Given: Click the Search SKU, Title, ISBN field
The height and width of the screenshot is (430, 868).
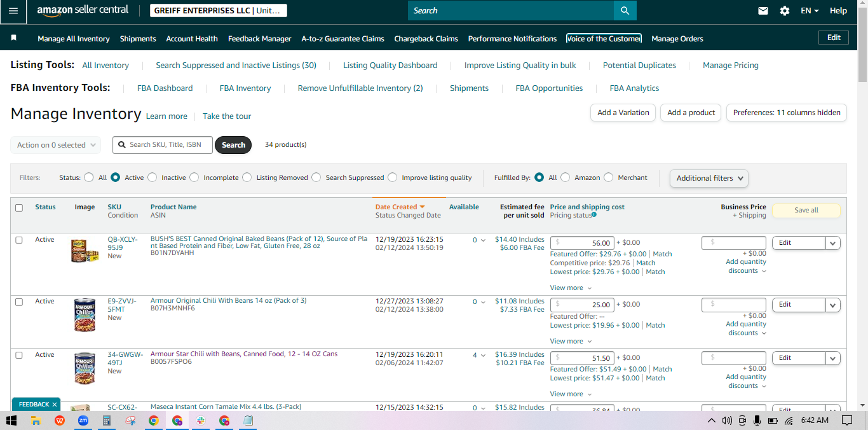Looking at the screenshot, I should [x=163, y=145].
